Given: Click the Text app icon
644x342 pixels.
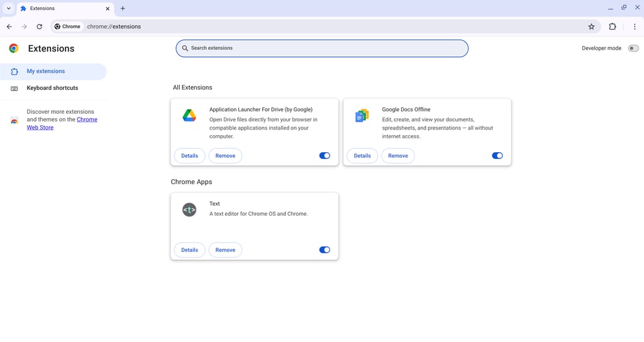Looking at the screenshot, I should pyautogui.click(x=189, y=210).
